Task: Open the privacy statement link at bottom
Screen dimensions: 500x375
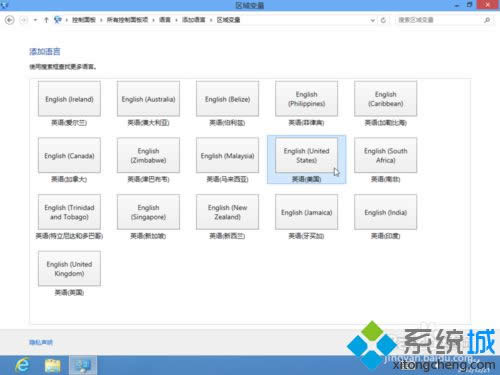Action: 41,342
